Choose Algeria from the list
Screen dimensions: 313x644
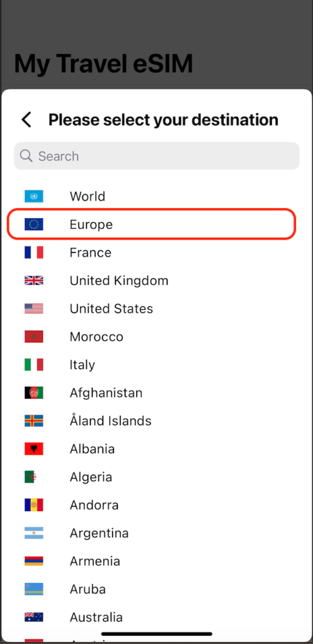(157, 477)
